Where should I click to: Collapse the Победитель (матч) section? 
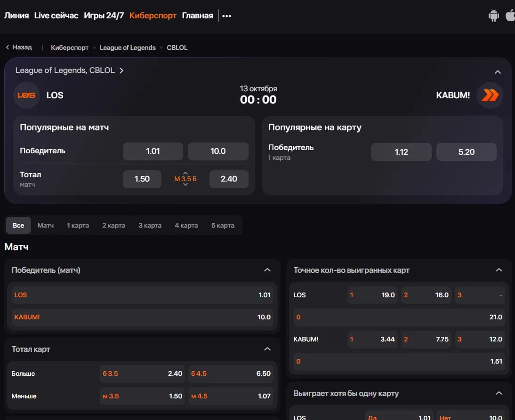[x=267, y=269]
